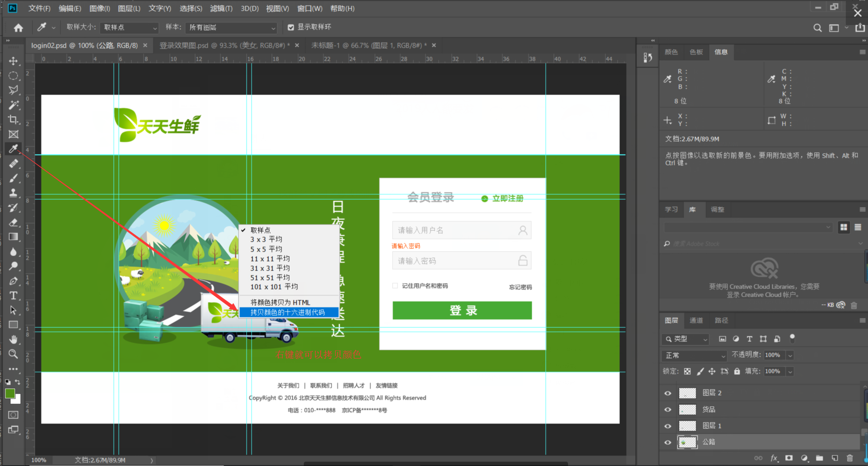Open the opacity percentage dropdown arrow
The width and height of the screenshot is (868, 466).
(790, 356)
